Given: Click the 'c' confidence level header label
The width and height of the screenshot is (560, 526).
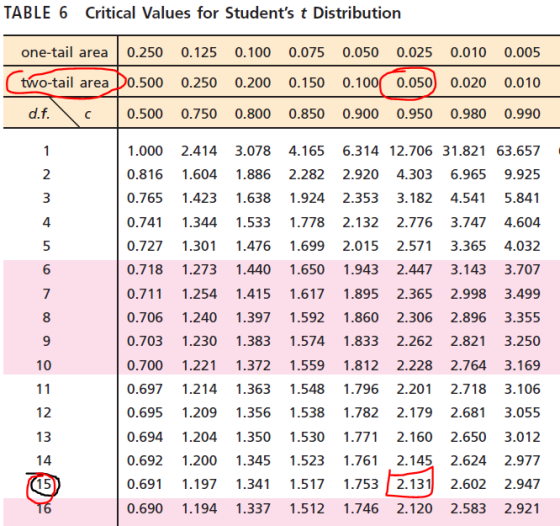Looking at the screenshot, I should coord(88,114).
